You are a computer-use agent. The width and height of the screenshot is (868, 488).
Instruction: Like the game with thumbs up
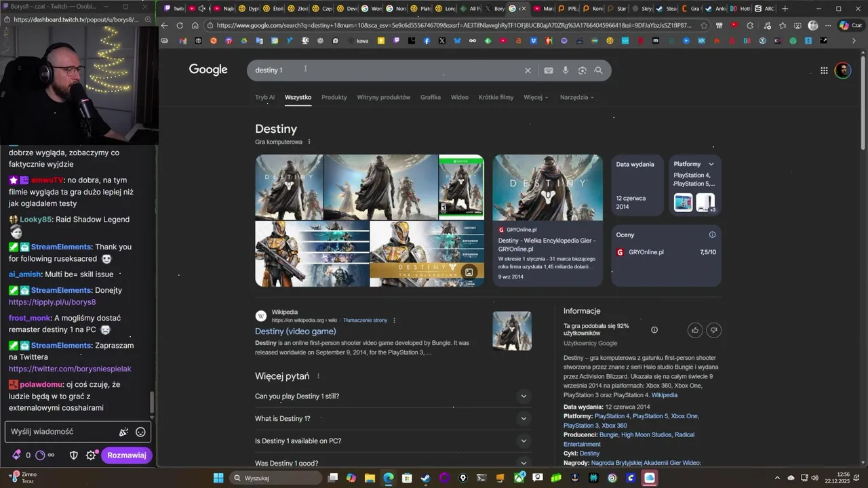point(695,330)
